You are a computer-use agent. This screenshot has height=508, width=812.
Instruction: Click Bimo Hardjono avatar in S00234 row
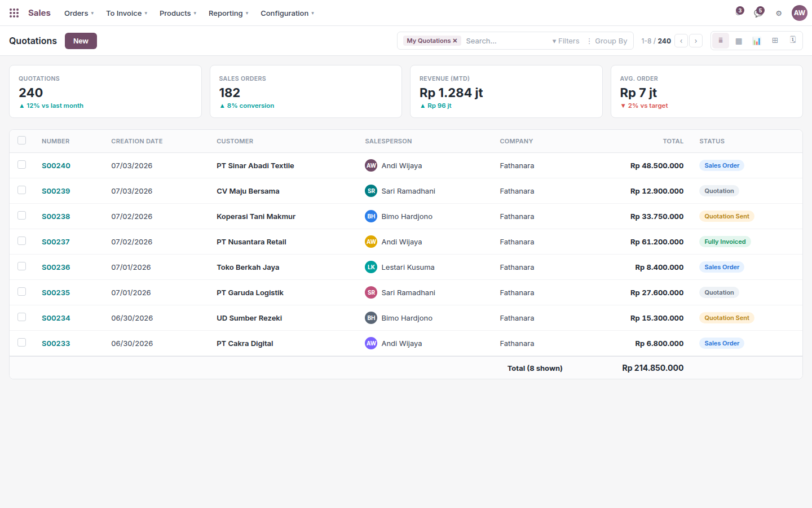(x=371, y=318)
